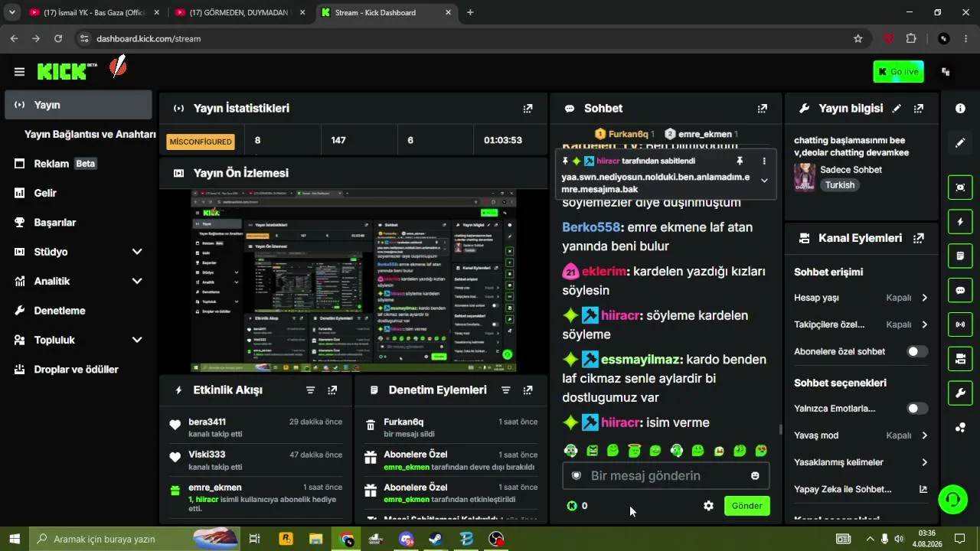This screenshot has height=551, width=980.
Task: Click the green Go live button
Action: point(899,72)
